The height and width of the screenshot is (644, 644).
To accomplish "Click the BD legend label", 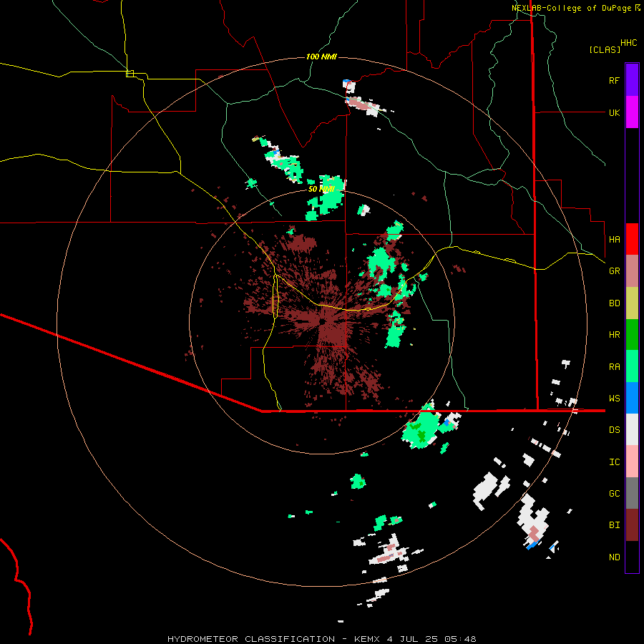I will 614,303.
